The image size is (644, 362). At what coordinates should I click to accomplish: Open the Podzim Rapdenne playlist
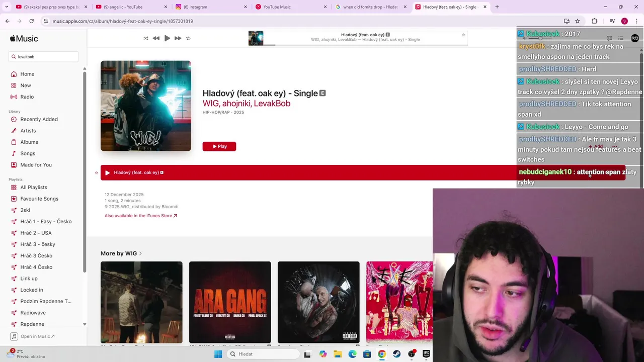tap(45, 301)
